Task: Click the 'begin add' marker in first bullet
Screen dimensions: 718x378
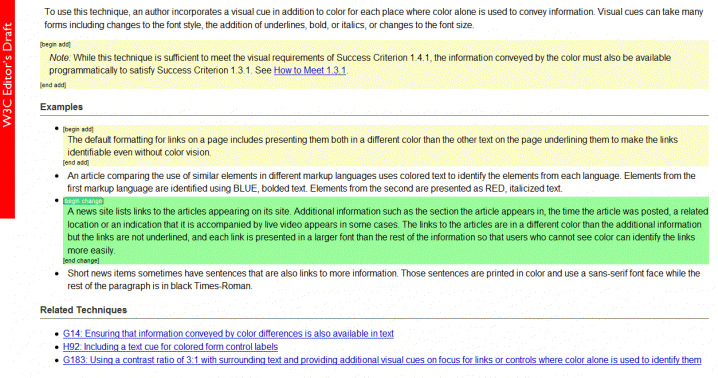Action: coord(78,129)
